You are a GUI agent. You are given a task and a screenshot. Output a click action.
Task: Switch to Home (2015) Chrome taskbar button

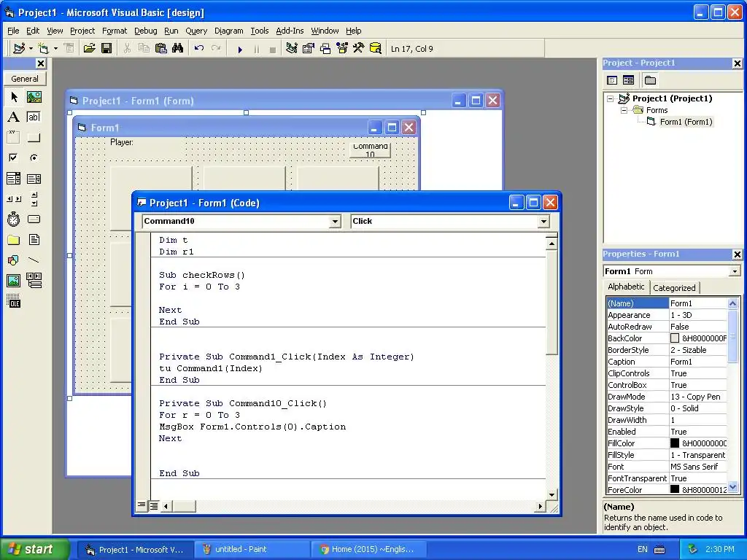[x=368, y=549]
